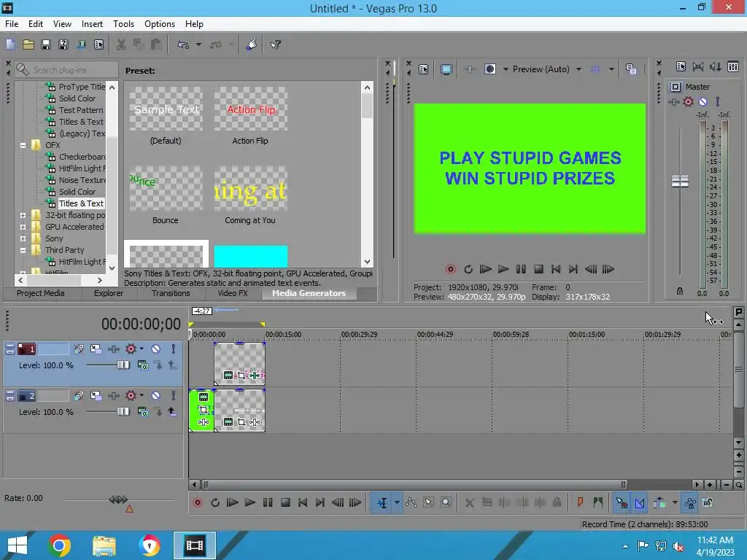Click Track Motion icon on track 1

96,349
